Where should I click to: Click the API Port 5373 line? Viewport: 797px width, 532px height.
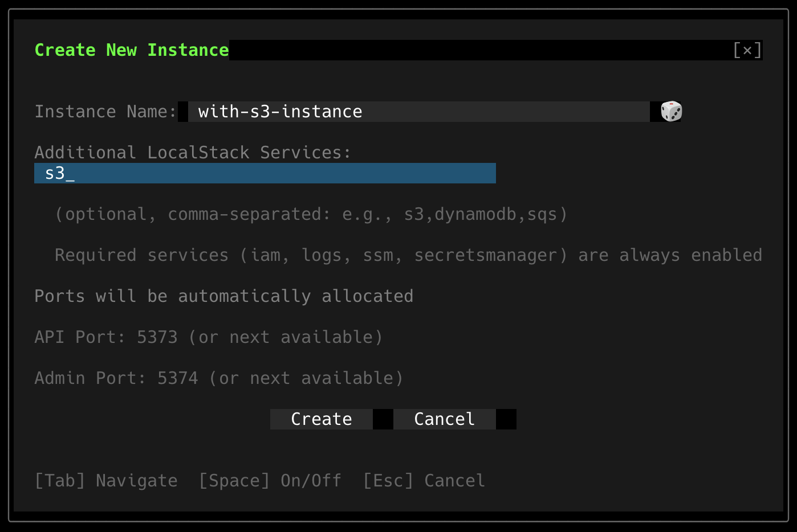pyautogui.click(x=209, y=337)
